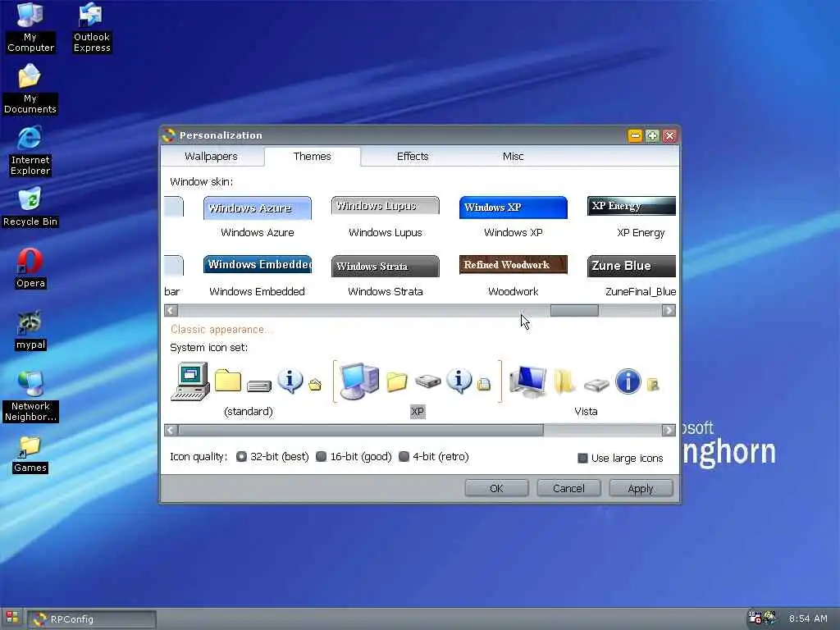Click the Vista set drive icon
This screenshot has height=630, width=840.
(596, 384)
